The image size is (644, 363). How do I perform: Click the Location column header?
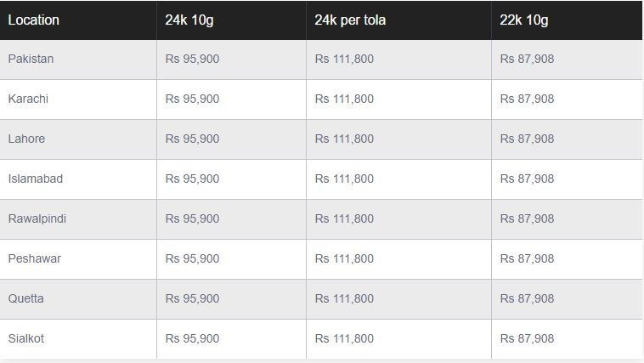[x=32, y=20]
